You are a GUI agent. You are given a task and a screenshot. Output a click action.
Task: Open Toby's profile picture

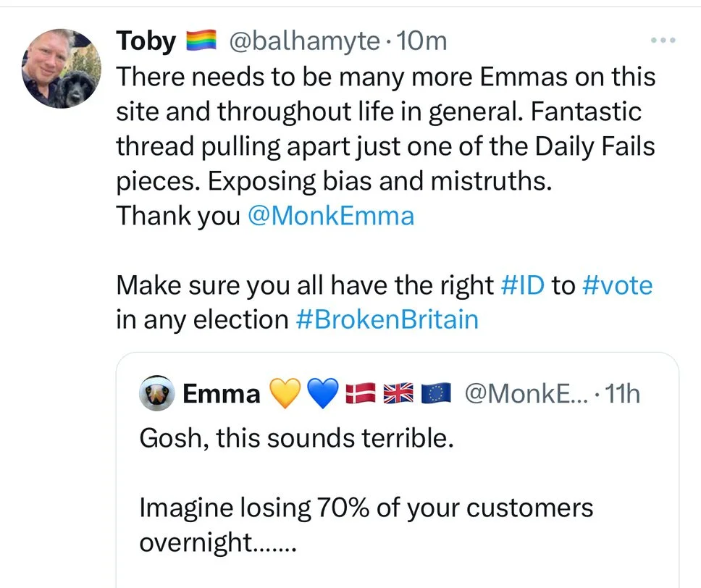pos(60,70)
